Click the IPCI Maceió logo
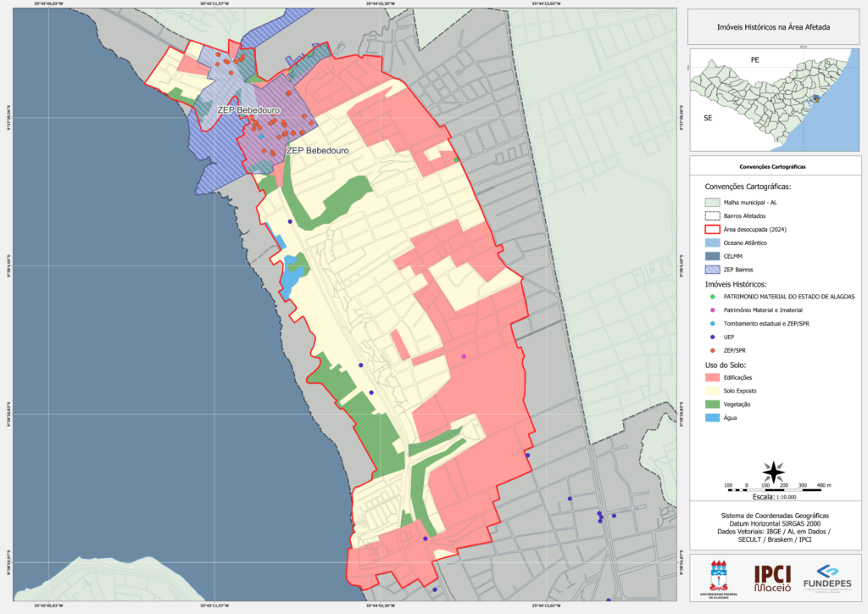Screen dimensions: 868x614 [772, 578]
